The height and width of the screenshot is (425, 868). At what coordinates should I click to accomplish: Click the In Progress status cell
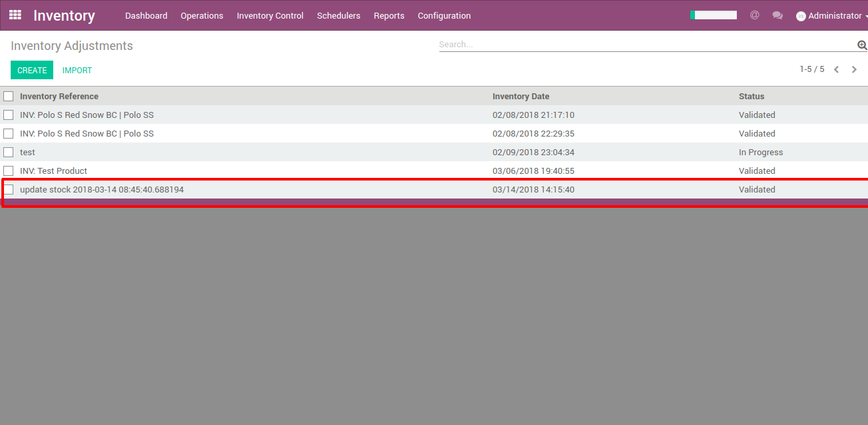point(761,153)
